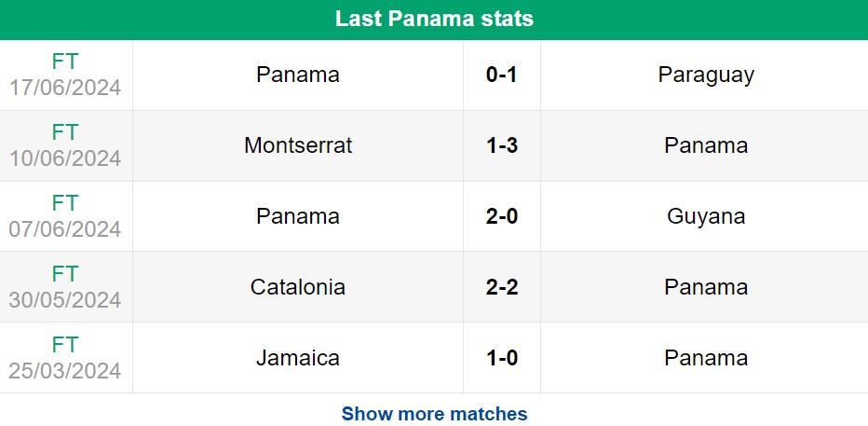Viewport: 868px width, 426px height.
Task: Select Jamaica in the last row
Action: click(298, 358)
